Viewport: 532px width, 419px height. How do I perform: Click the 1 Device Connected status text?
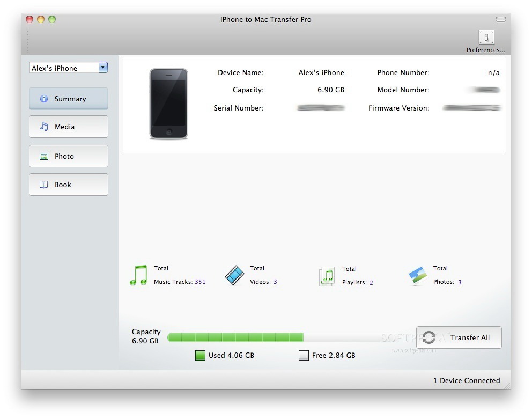(467, 380)
